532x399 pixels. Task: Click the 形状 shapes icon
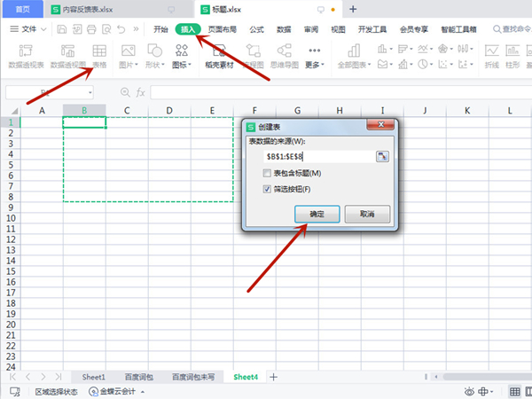[x=157, y=56]
